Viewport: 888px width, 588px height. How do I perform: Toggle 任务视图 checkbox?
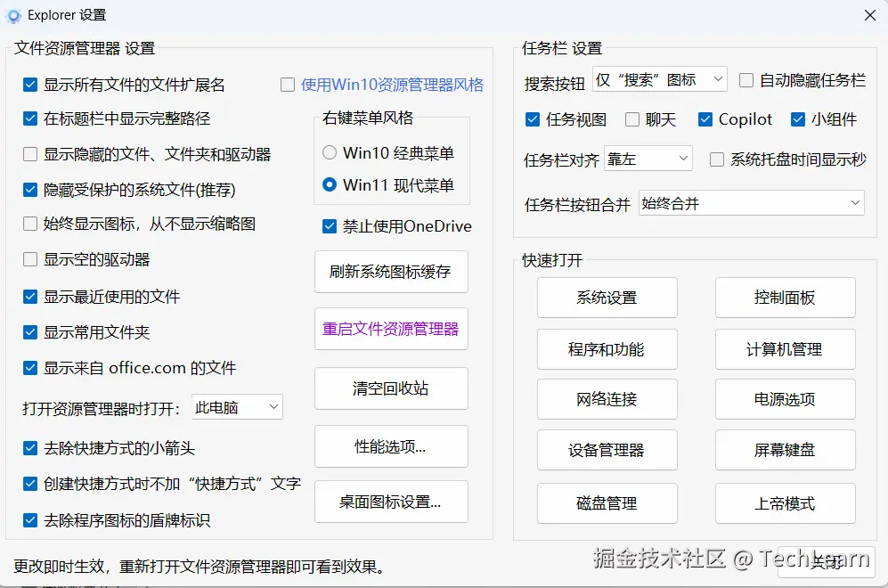pos(533,119)
